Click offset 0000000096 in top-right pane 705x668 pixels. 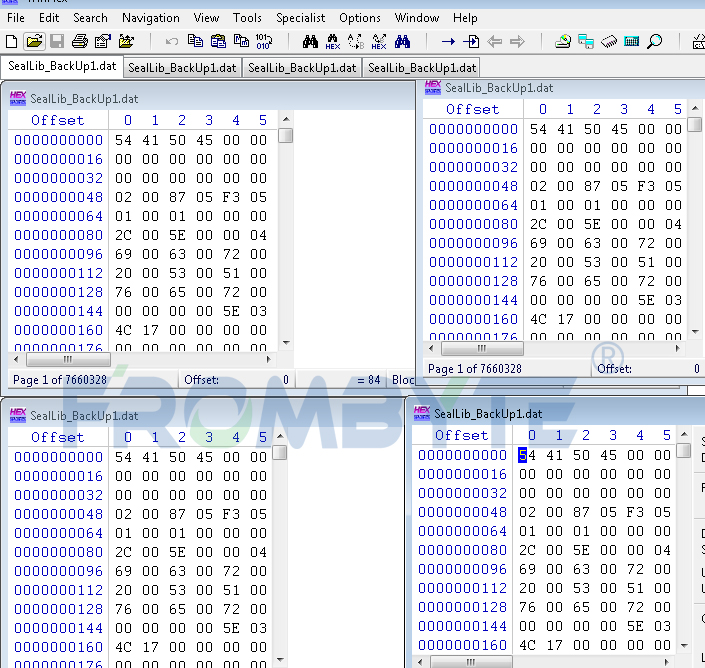coord(473,243)
